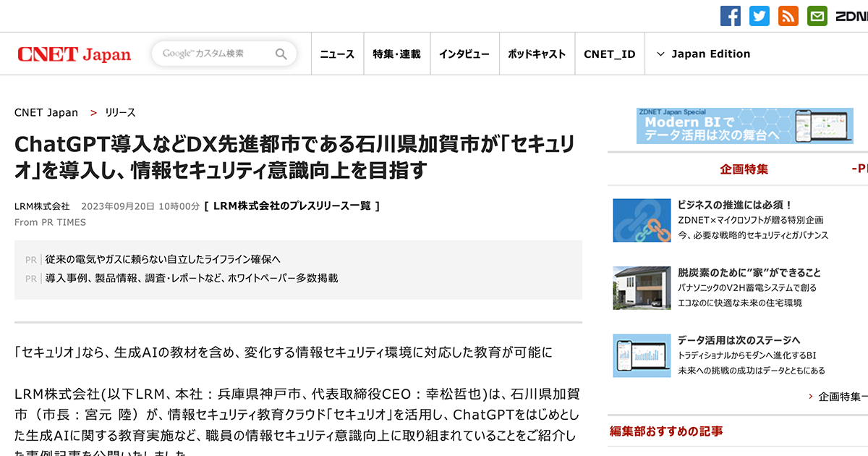The height and width of the screenshot is (456, 868).
Task: Go to the CNET Japan home logo
Action: pos(75,54)
